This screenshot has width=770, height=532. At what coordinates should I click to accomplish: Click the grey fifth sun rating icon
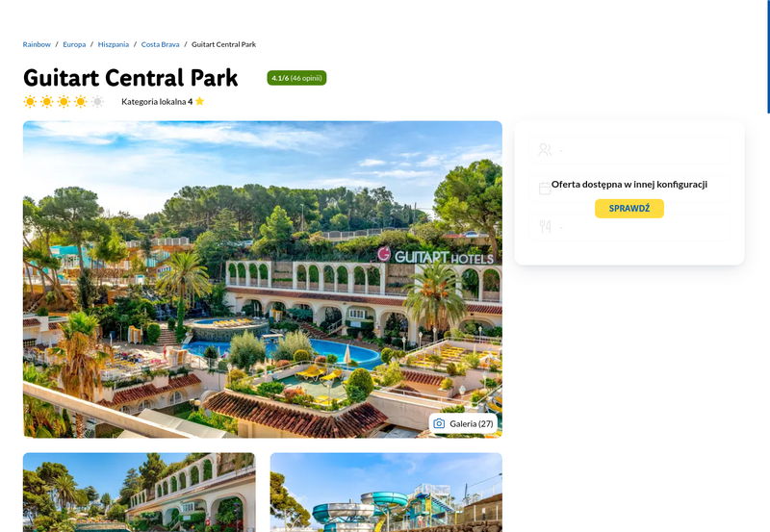click(x=98, y=102)
